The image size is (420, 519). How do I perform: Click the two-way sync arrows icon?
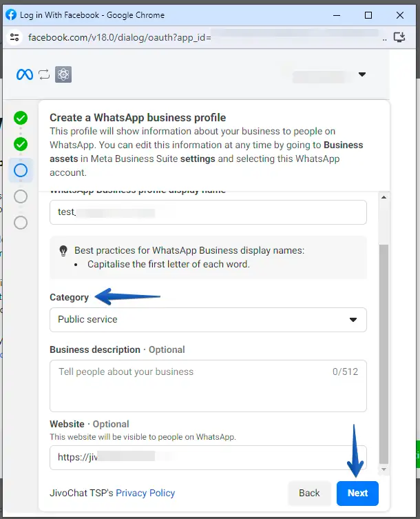[x=45, y=74]
